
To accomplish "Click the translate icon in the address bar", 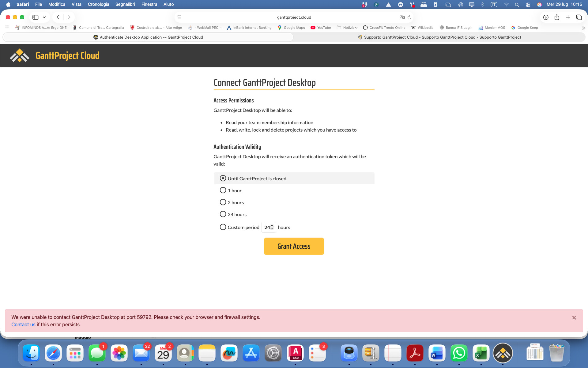I will coord(402,17).
